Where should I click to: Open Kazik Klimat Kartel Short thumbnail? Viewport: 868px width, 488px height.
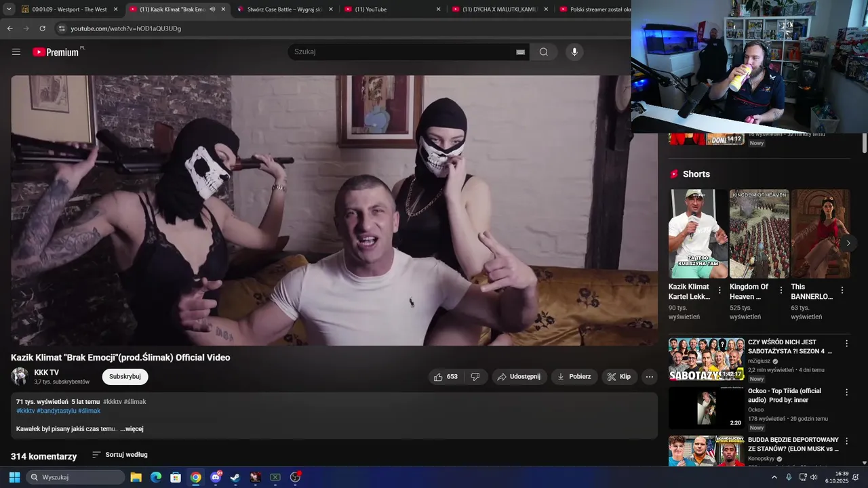point(698,234)
